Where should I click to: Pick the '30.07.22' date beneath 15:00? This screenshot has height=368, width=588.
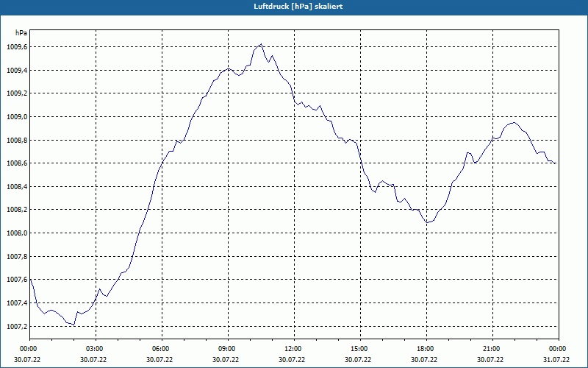click(x=358, y=359)
